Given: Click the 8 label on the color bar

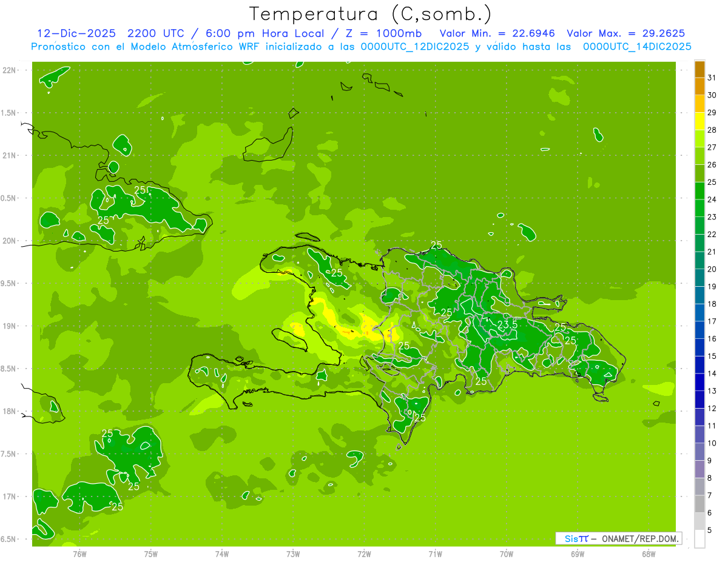Looking at the screenshot, I should point(710,478).
